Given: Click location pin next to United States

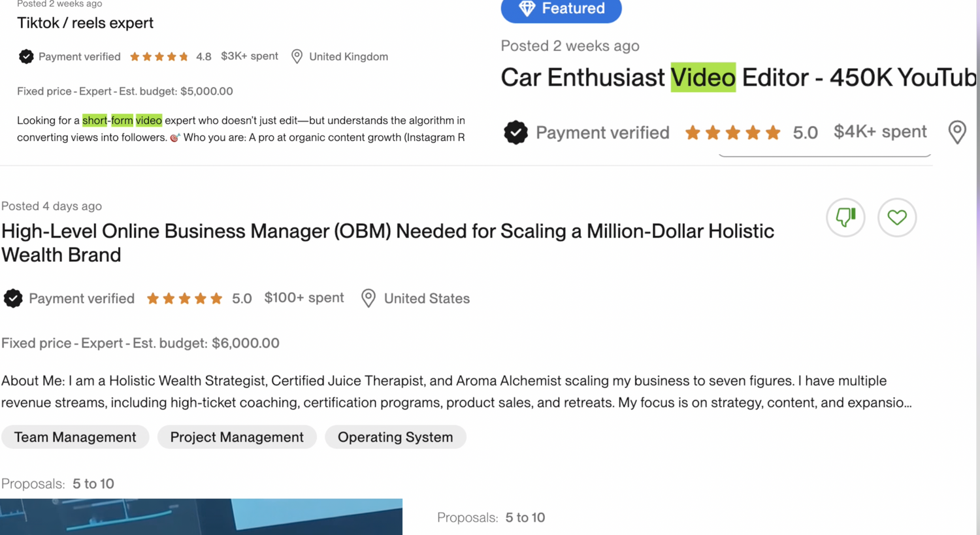Looking at the screenshot, I should pyautogui.click(x=368, y=299).
